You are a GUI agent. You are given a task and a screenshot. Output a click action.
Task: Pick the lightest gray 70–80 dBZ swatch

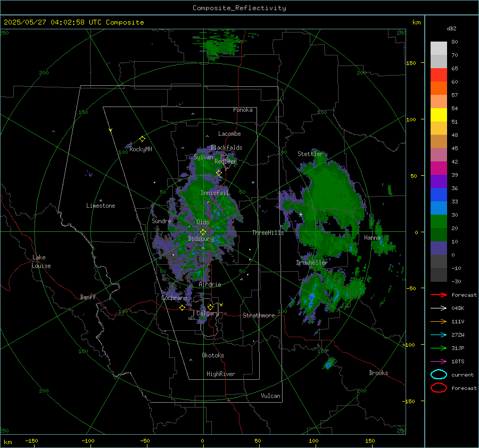pos(439,48)
